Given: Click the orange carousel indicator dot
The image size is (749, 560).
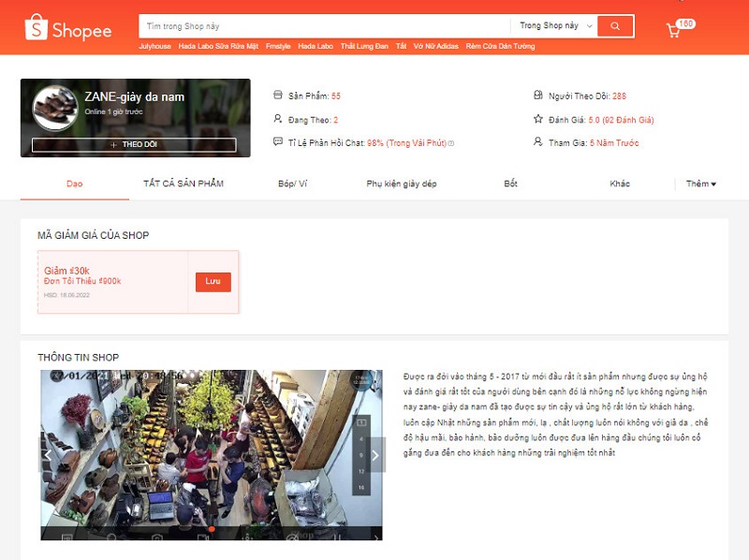Looking at the screenshot, I should pos(211,529).
